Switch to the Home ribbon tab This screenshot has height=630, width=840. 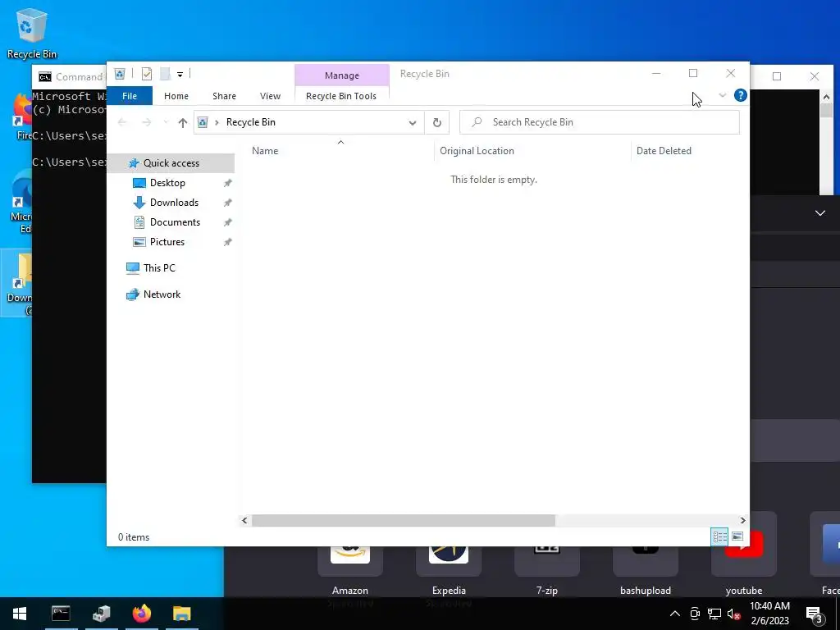click(176, 96)
